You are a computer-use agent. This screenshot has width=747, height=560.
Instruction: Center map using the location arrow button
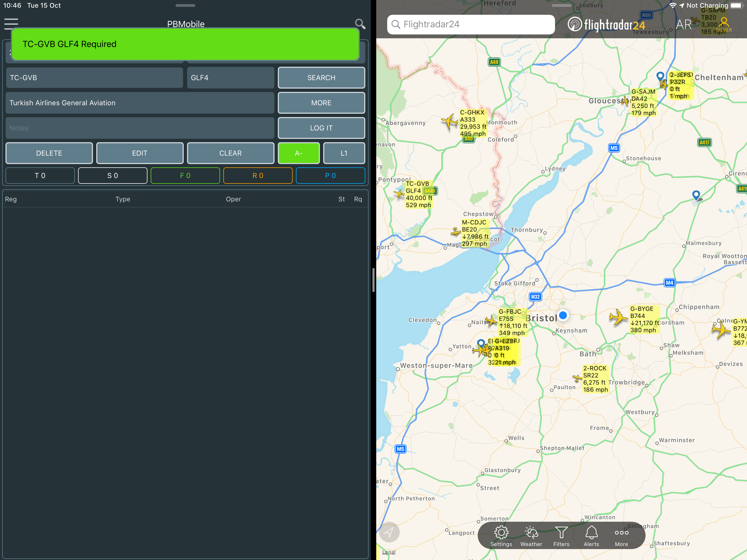(x=389, y=532)
